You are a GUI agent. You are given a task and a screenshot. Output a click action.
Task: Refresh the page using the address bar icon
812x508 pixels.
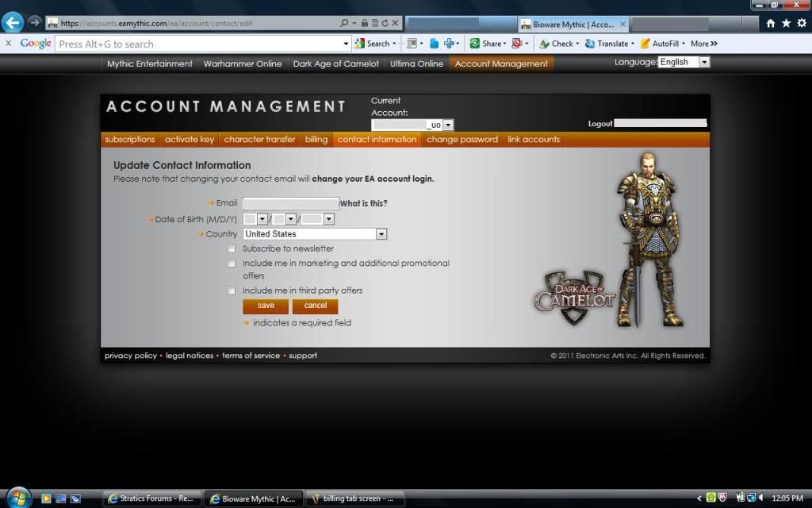tap(385, 23)
